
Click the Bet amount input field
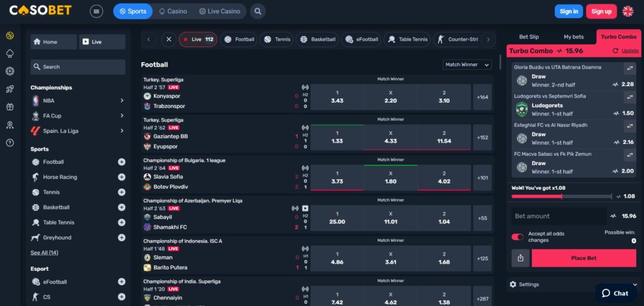558,216
